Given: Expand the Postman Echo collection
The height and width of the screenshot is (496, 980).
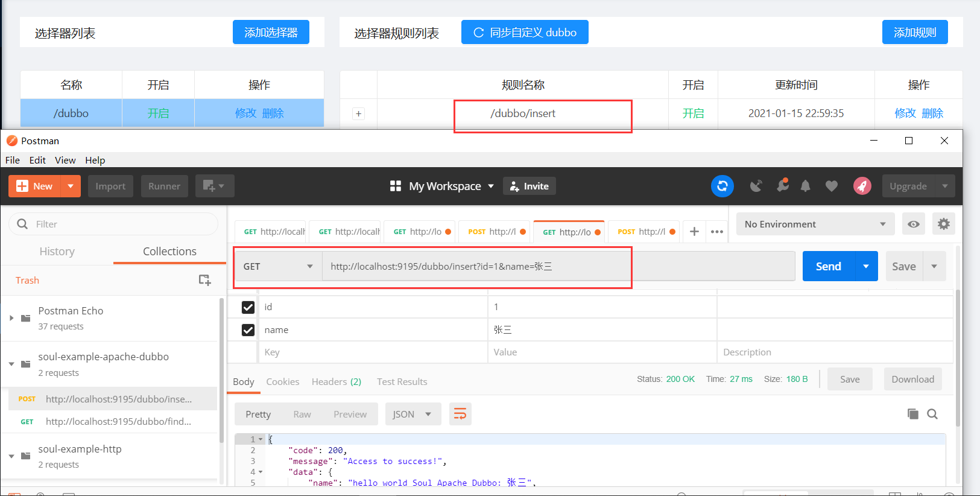Looking at the screenshot, I should [11, 318].
